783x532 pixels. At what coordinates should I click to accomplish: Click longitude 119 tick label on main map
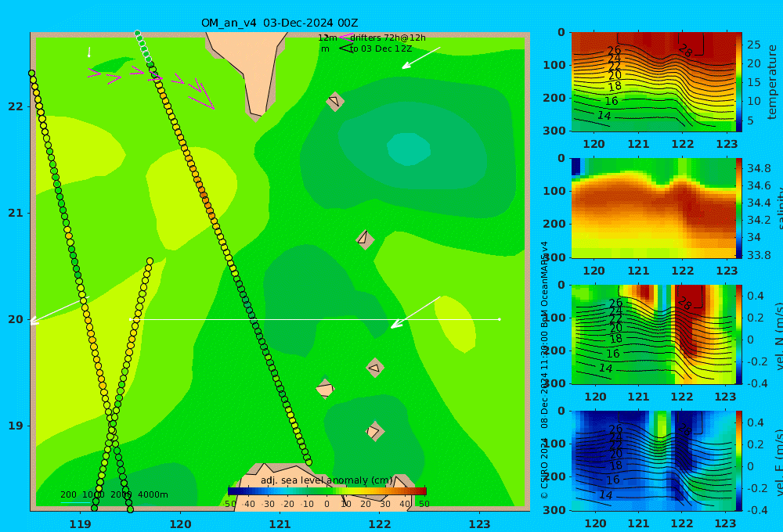click(81, 524)
